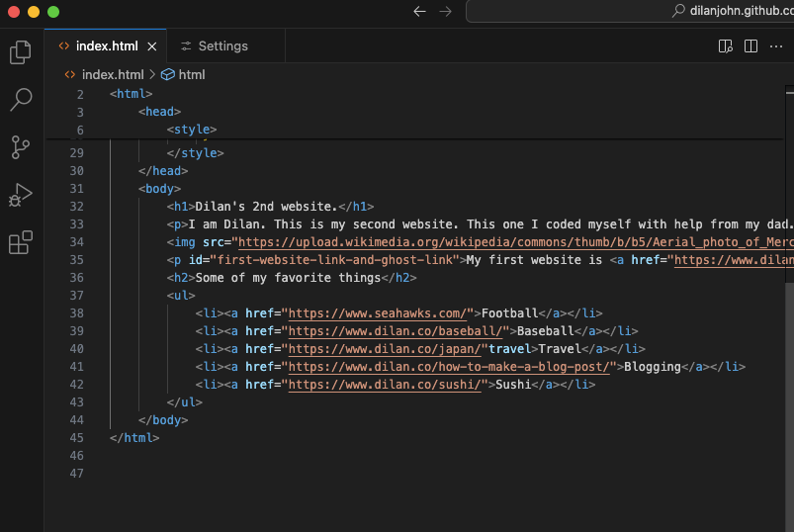Viewport: 794px width, 532px height.
Task: Click line number 38 in the gutter
Action: pyautogui.click(x=77, y=313)
